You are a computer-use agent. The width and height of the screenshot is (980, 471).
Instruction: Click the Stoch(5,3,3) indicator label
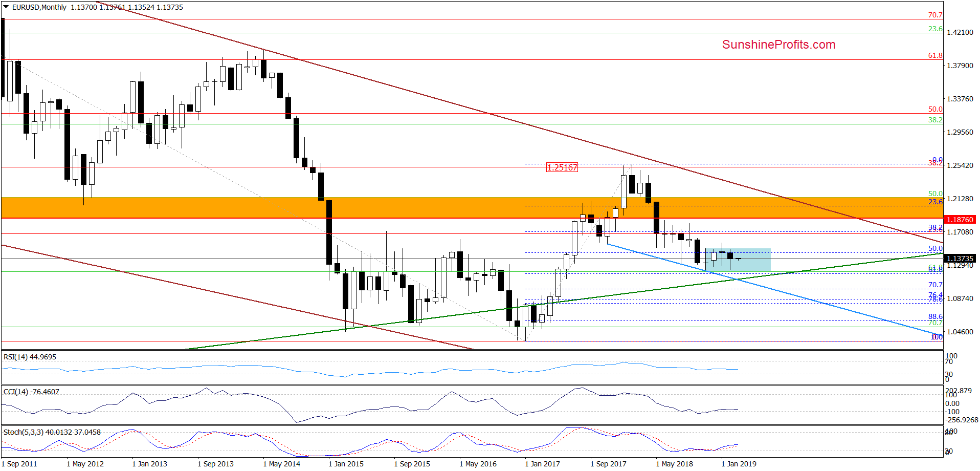[x=52, y=432]
